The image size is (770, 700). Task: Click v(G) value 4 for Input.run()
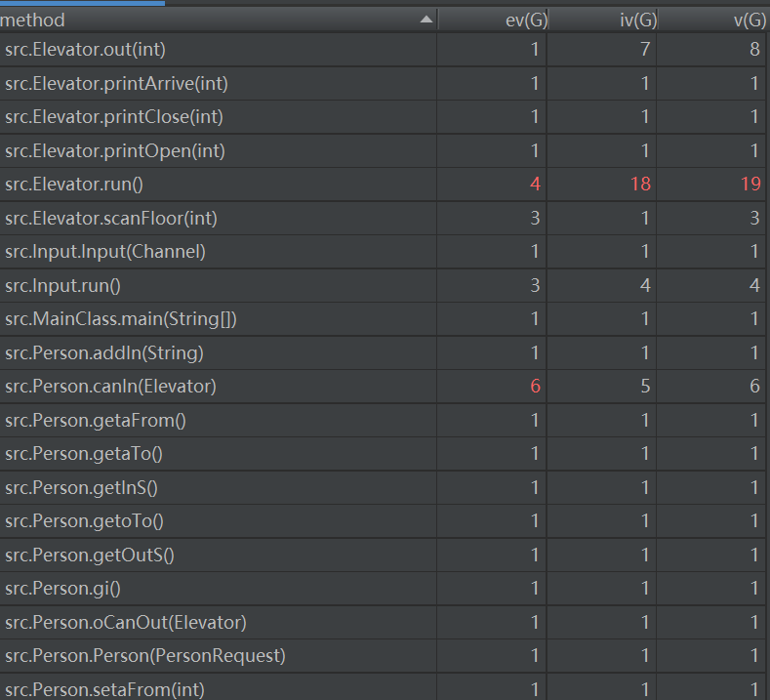coord(754,285)
